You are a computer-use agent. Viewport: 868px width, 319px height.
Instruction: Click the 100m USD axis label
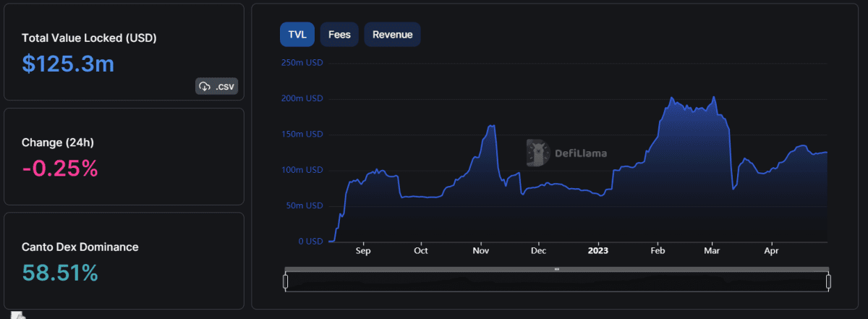click(x=302, y=170)
